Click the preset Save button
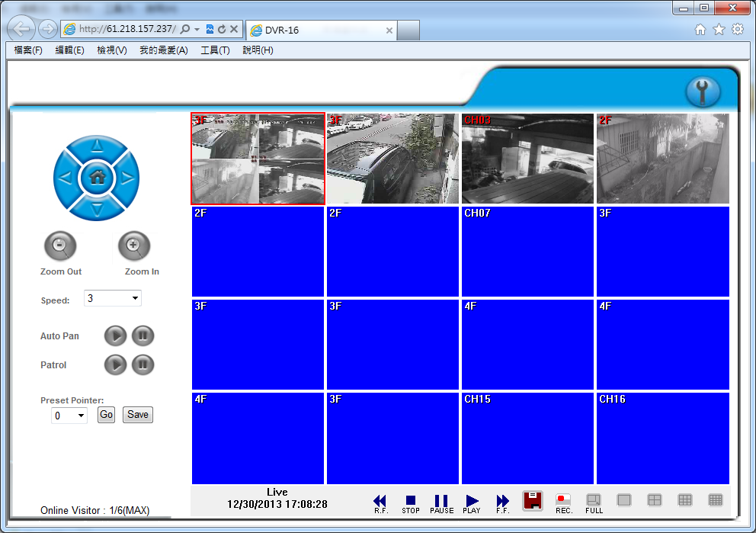Screen dimensions: 756x533 coord(138,415)
